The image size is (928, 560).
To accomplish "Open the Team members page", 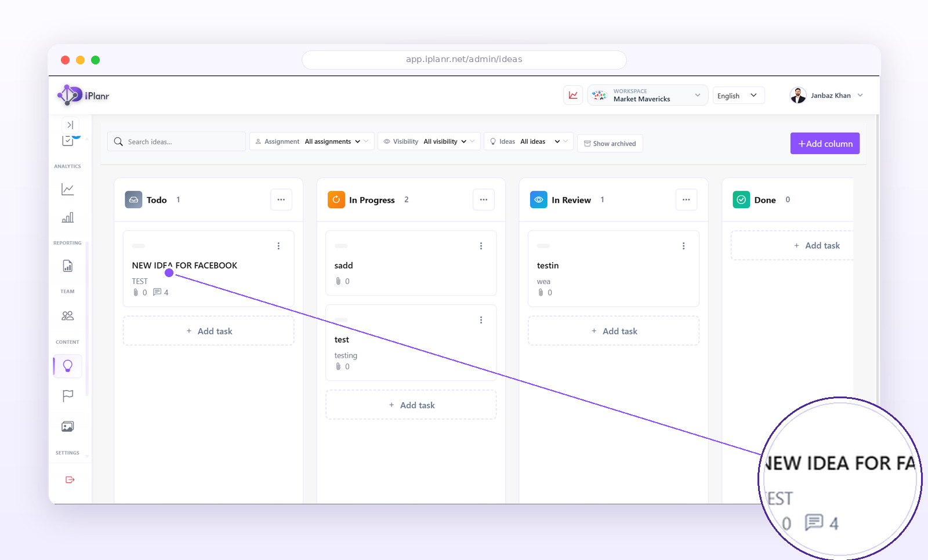I will 68,316.
